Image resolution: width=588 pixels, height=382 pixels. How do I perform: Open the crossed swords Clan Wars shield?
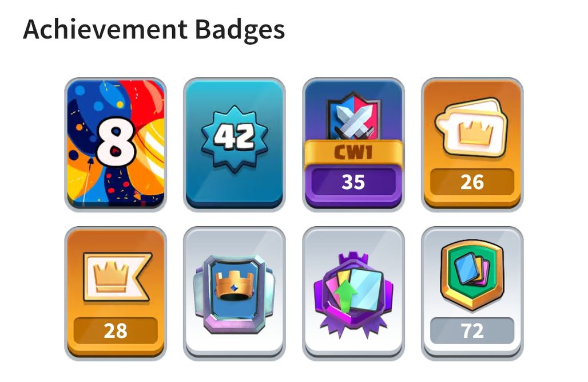(353, 119)
